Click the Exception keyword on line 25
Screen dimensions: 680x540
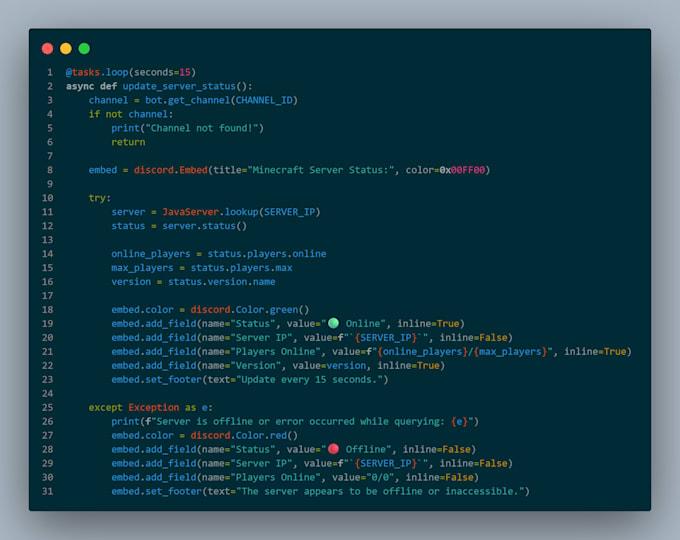pos(154,407)
